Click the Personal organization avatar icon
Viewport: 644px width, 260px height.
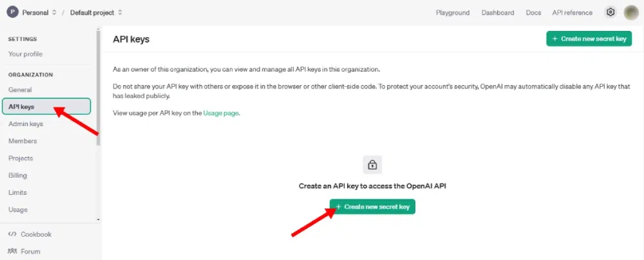click(x=12, y=12)
